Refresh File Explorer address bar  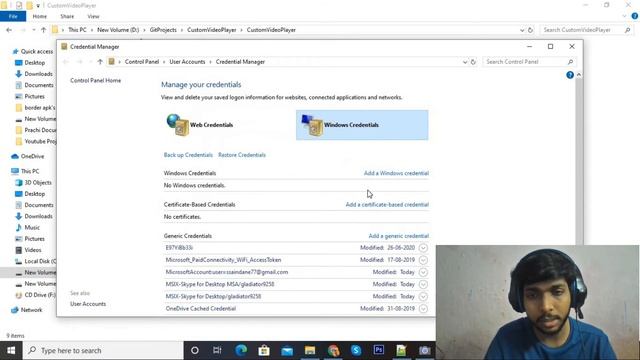(x=530, y=30)
